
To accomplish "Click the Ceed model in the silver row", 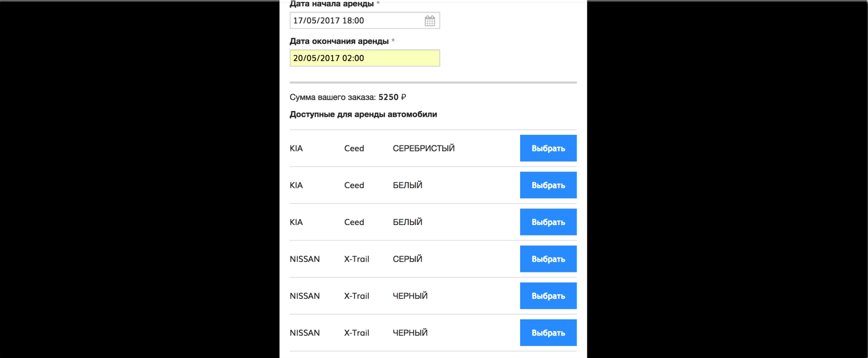I will (x=354, y=148).
